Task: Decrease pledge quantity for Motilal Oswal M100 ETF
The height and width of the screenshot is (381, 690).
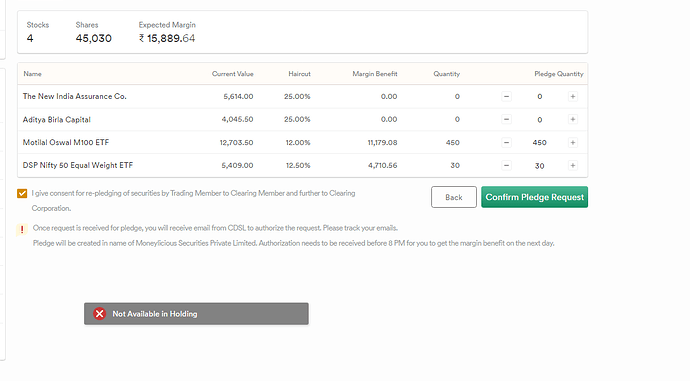Action: [x=506, y=143]
